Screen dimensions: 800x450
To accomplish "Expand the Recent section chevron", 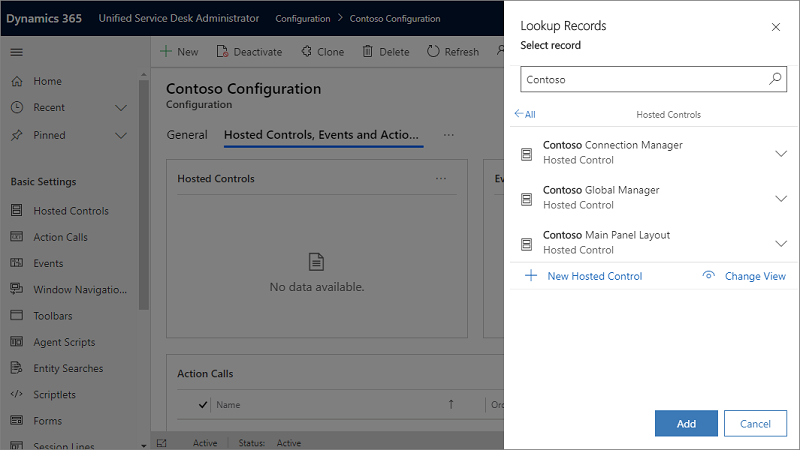I will tap(121, 108).
